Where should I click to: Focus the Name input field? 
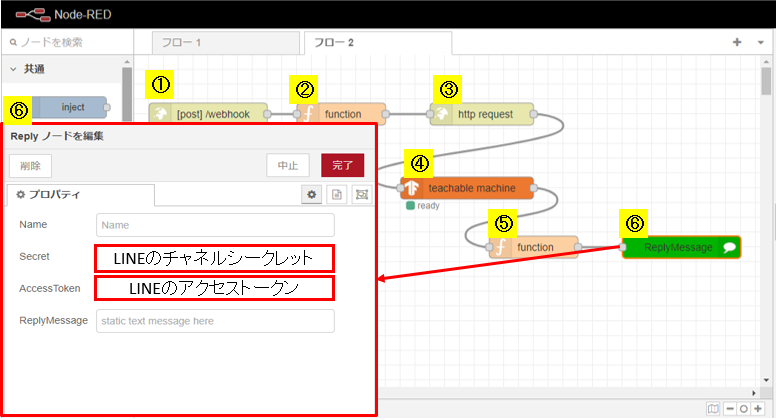[215, 225]
